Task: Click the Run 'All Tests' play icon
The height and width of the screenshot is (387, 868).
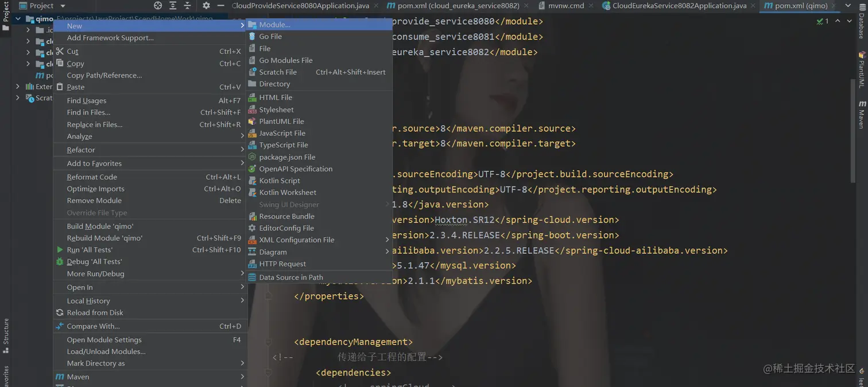Action: [x=60, y=250]
